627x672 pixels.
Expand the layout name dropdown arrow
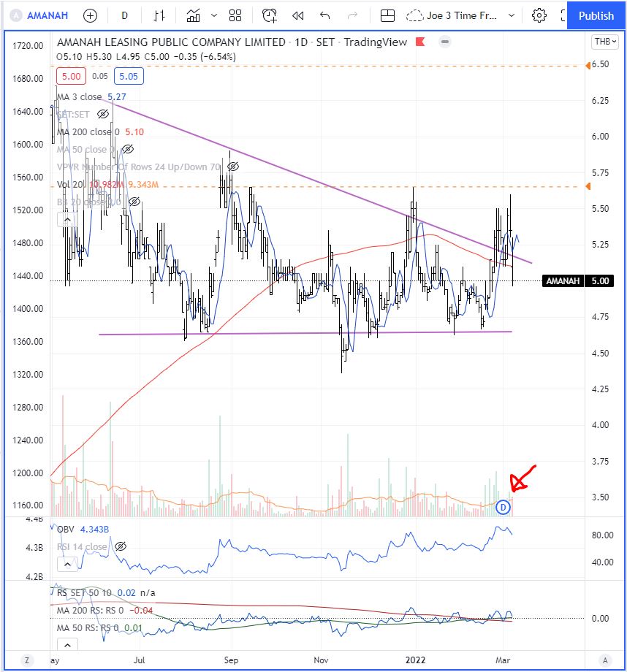[x=512, y=16]
